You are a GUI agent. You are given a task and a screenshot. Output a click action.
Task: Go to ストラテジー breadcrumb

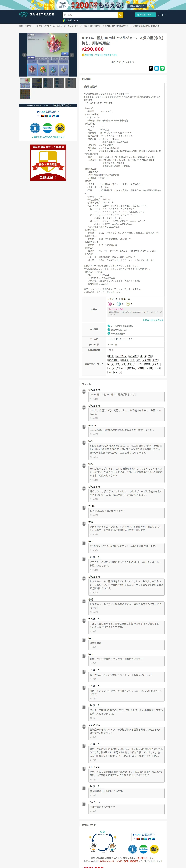tap(62, 26)
